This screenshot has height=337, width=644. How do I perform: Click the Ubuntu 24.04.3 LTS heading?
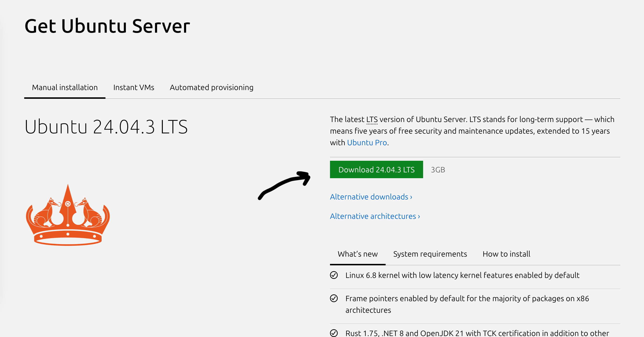(x=106, y=127)
